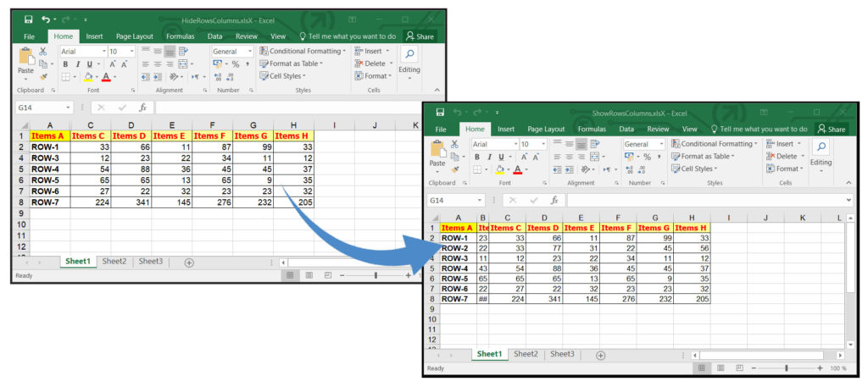Click Undo arrow in HideRowsColumns window
The image size is (868, 387).
(46, 19)
